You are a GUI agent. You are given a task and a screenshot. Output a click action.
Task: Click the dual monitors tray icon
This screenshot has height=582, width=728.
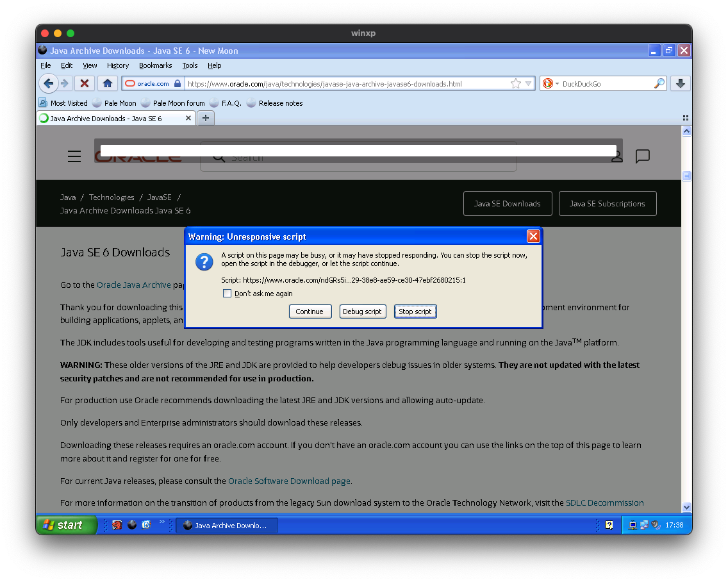click(644, 525)
